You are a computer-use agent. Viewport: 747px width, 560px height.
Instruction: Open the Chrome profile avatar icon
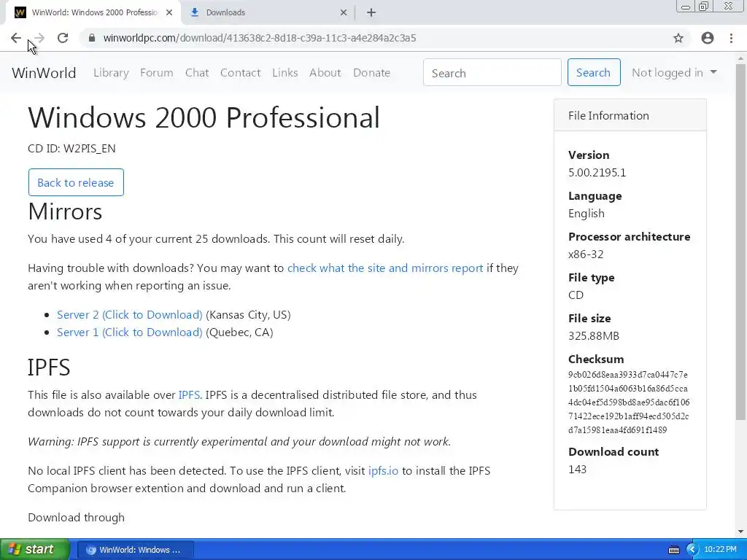pos(708,38)
